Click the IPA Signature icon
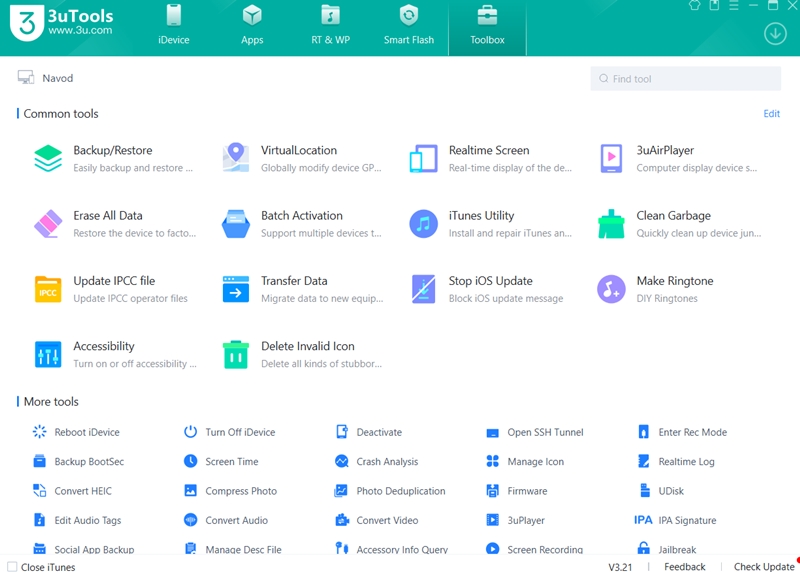The image size is (800, 572). tap(643, 520)
